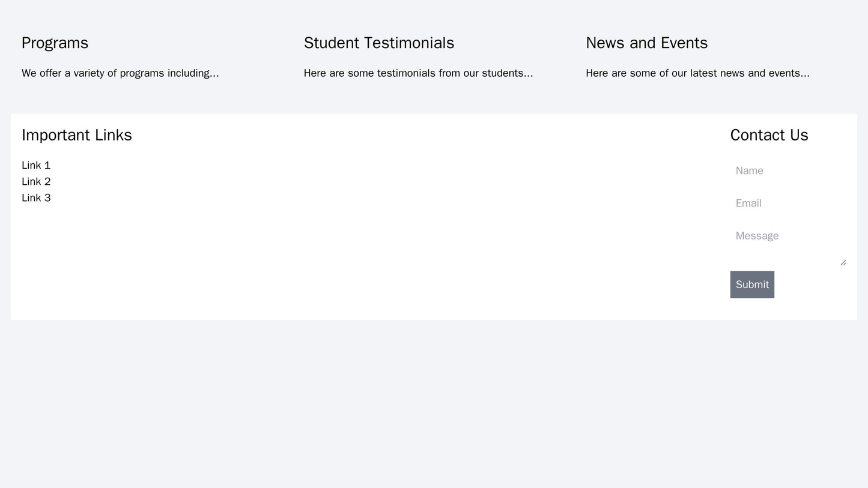Click the textarea resize handle
This screenshot has width=868, height=488.
point(843,262)
